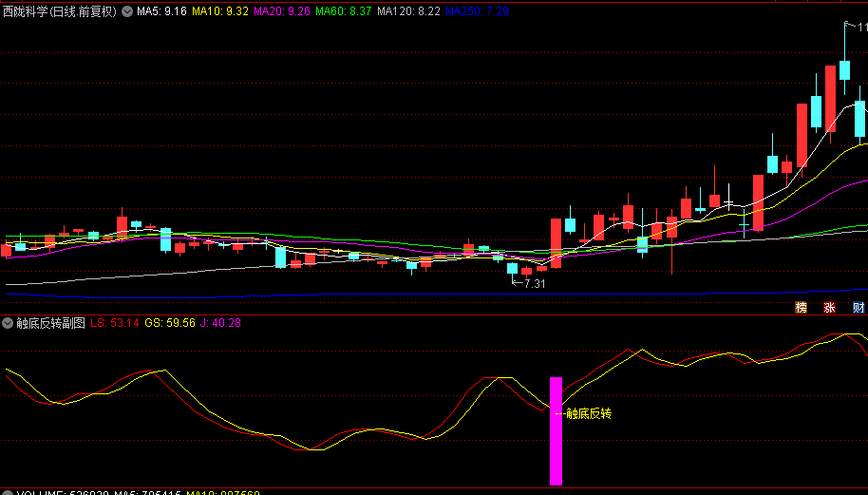
Task: Expand the 触底反转副图 panel dropdown arrow
Action: (8, 323)
